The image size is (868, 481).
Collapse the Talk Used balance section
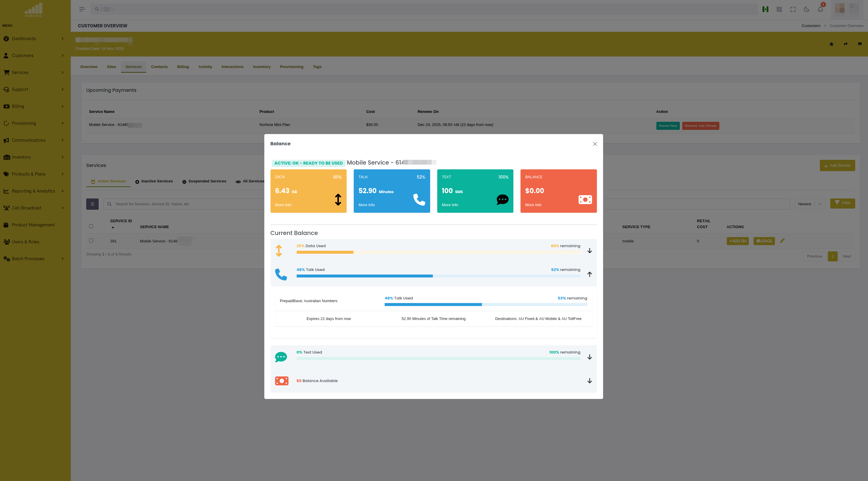tap(590, 274)
